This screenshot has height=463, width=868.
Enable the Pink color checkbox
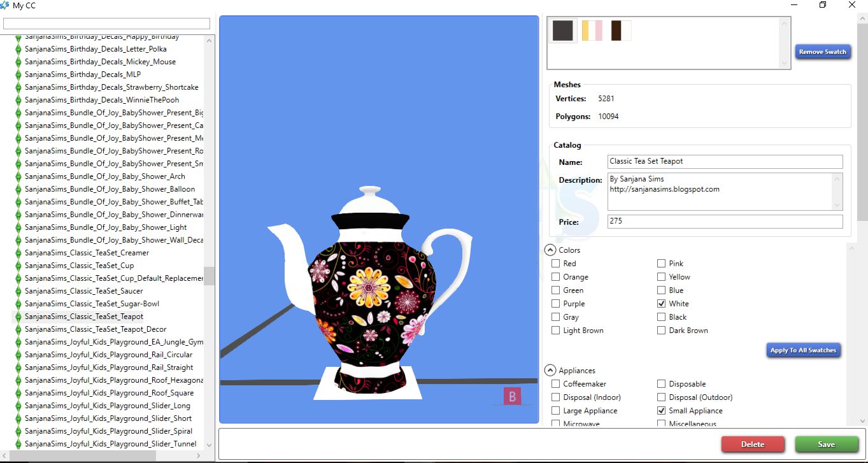pyautogui.click(x=662, y=264)
